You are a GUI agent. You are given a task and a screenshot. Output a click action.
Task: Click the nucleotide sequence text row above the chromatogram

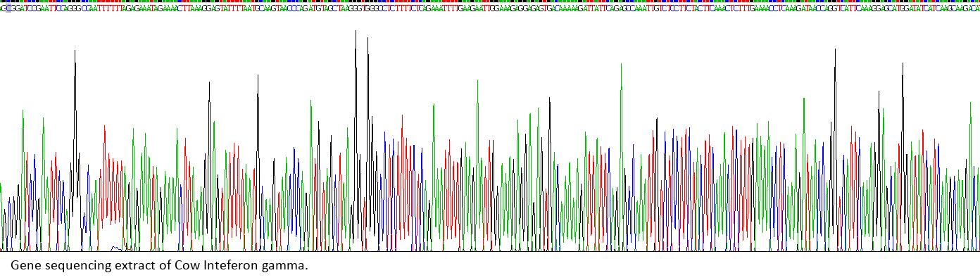(x=490, y=8)
